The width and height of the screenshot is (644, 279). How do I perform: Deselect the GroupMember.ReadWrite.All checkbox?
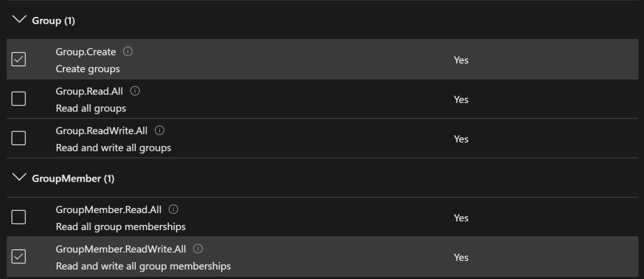click(19, 256)
